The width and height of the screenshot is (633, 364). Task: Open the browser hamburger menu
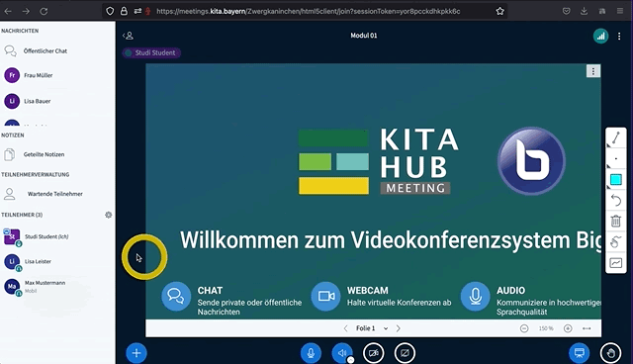[620, 11]
